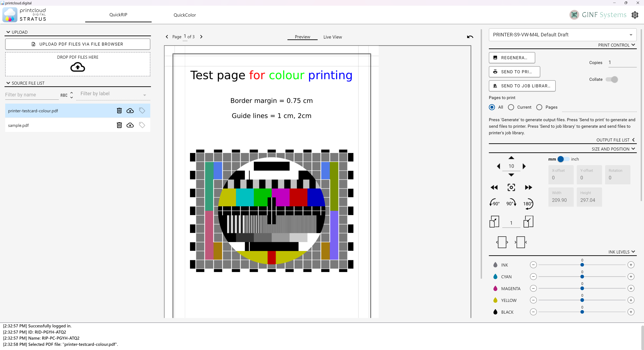This screenshot has width=644, height=350.
Task: Nudge image left with arrow
Action: (x=498, y=166)
